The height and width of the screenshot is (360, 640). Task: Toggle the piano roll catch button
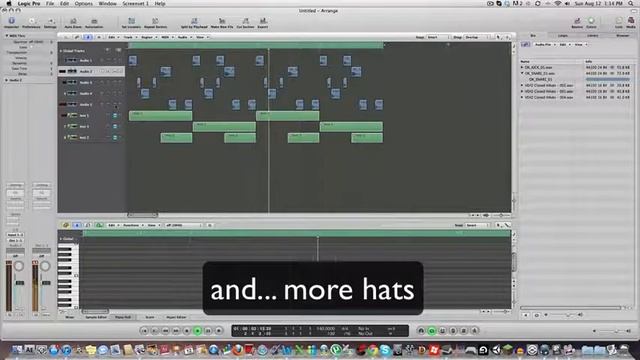click(77, 225)
